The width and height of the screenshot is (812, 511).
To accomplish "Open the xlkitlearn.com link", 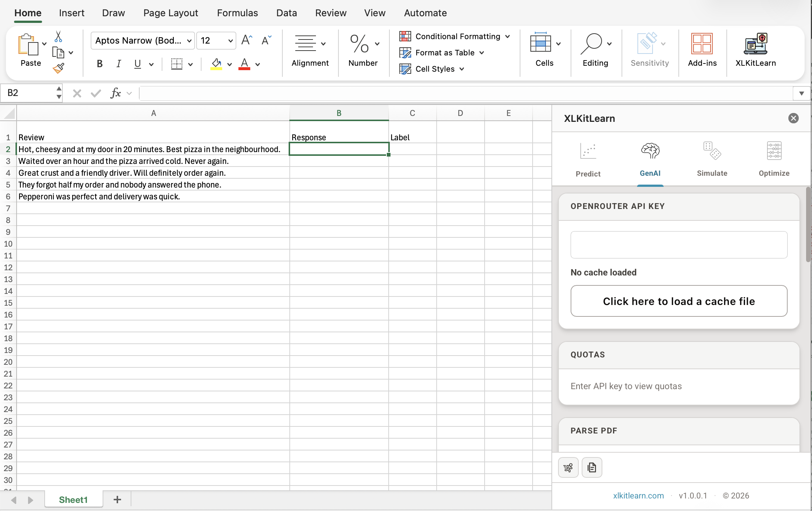I will 638,495.
